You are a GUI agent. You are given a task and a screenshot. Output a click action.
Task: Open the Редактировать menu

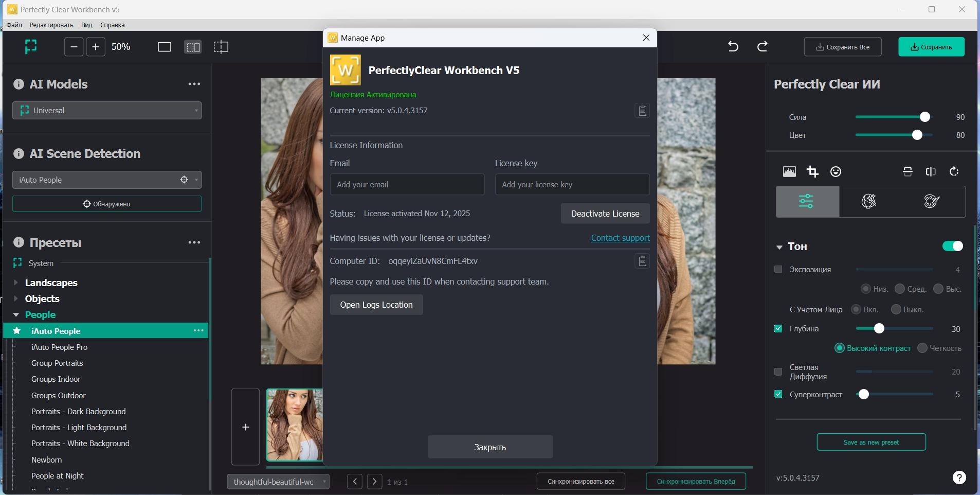coord(51,25)
